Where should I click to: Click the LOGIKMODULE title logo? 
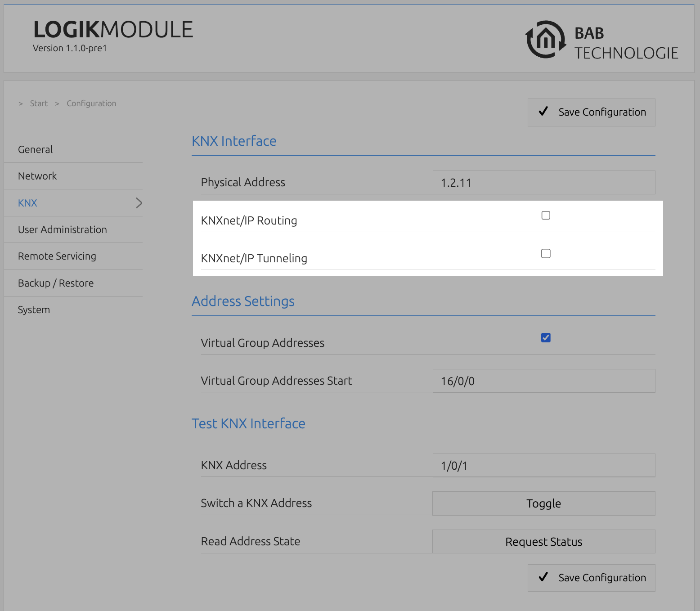coord(113,30)
